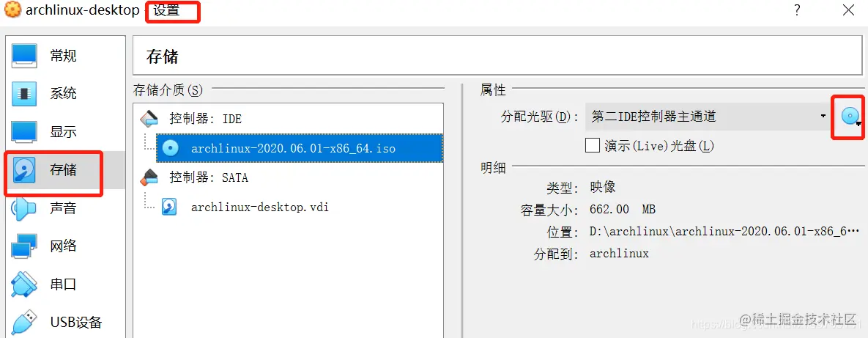Click the 系统 chip icon in sidebar
The width and height of the screenshot is (868, 338).
click(x=24, y=94)
